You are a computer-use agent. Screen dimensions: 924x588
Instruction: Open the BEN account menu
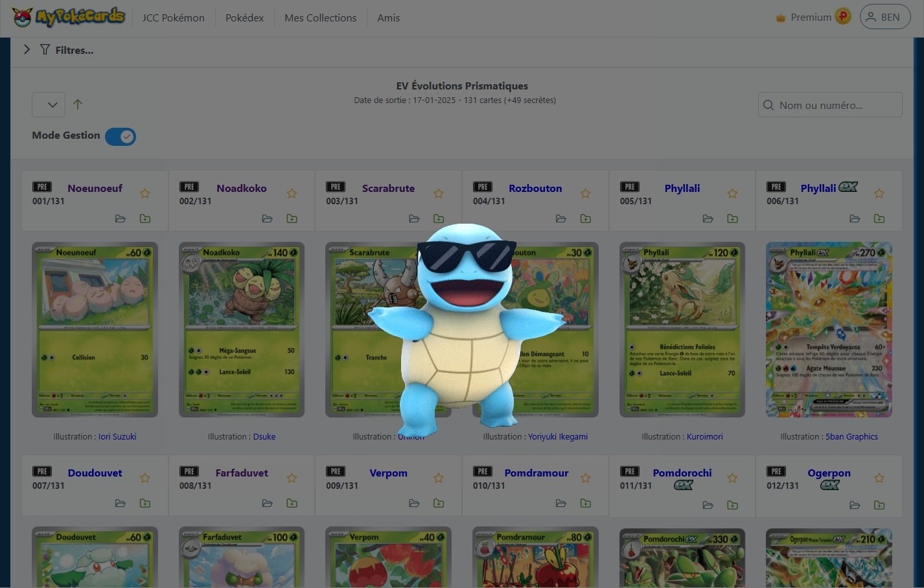coord(885,17)
